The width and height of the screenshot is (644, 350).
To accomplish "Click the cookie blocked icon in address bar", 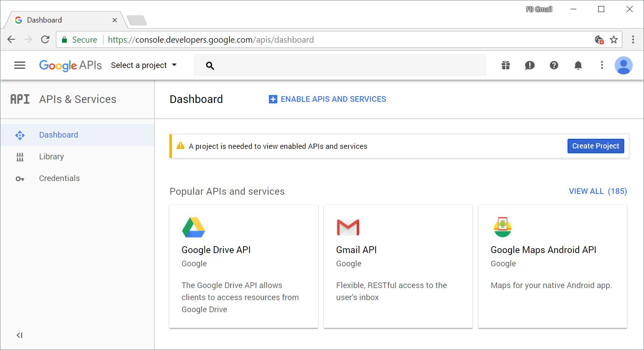I will tap(599, 39).
